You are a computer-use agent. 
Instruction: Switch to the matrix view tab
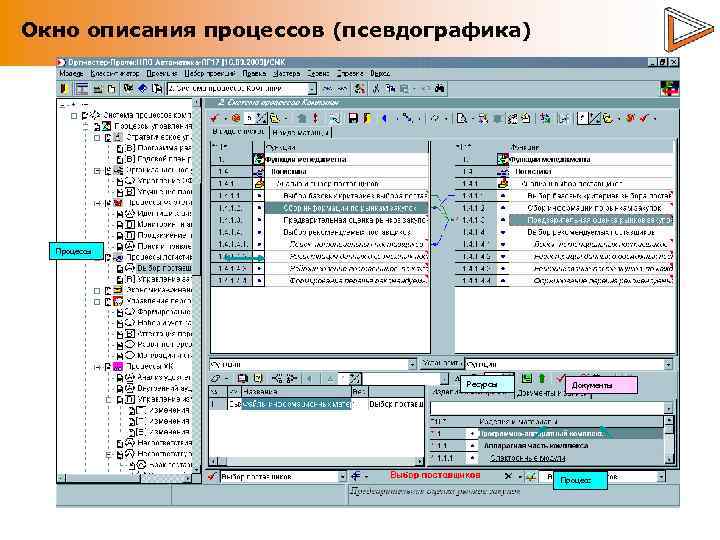(301, 132)
